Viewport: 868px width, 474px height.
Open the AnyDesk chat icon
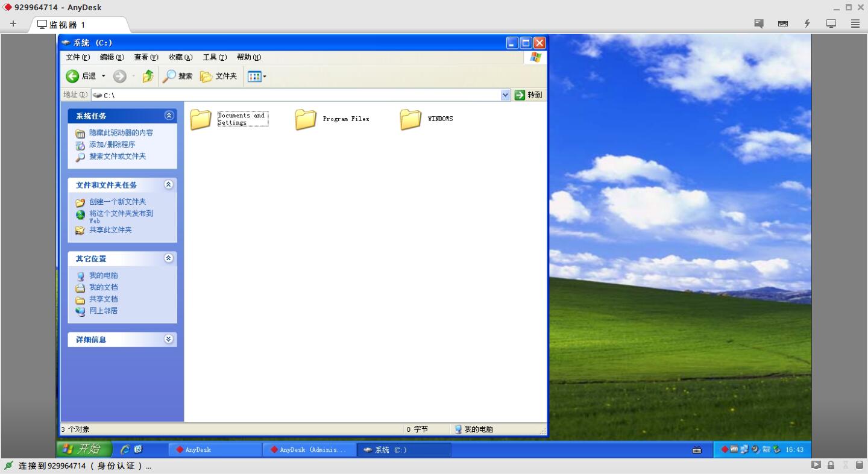[759, 24]
